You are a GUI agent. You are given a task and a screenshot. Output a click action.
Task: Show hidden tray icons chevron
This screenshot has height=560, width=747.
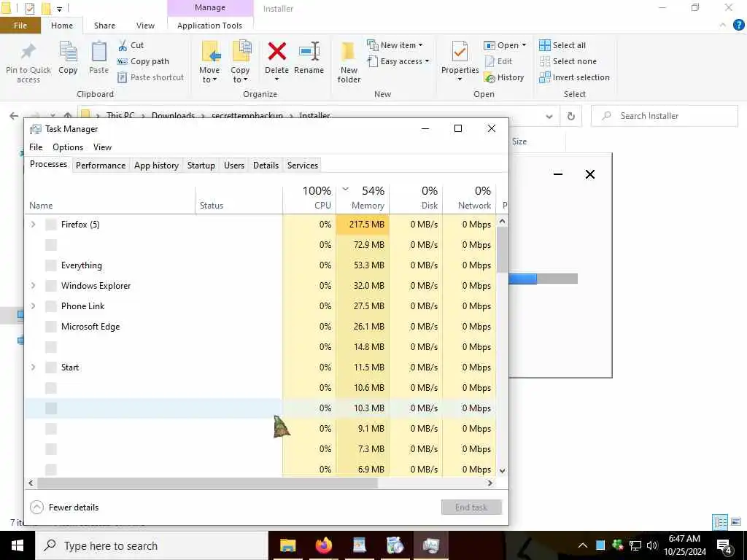click(x=583, y=545)
